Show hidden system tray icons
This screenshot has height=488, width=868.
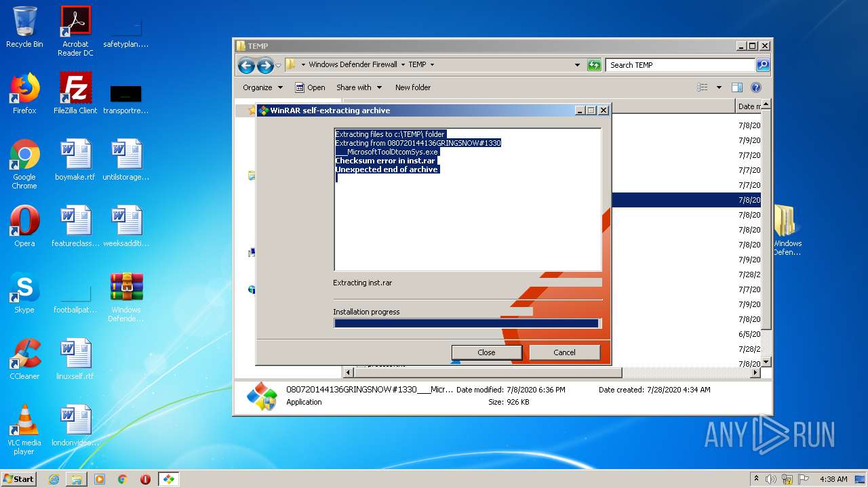(x=757, y=479)
